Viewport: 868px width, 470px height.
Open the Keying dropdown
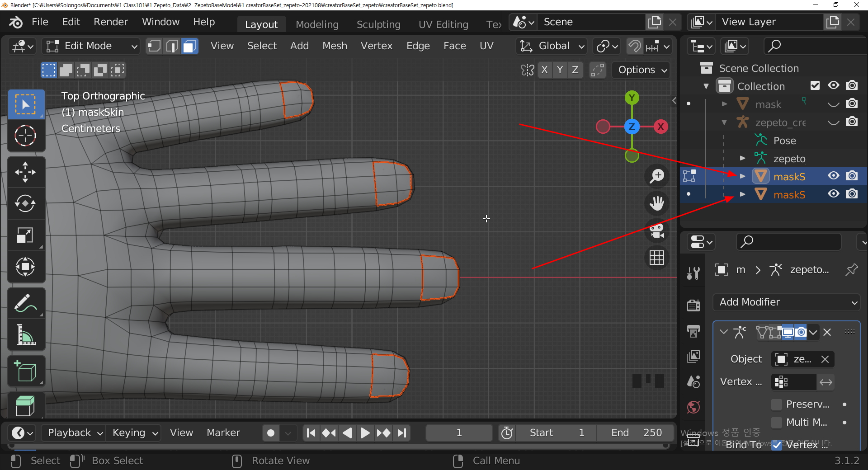click(x=135, y=433)
